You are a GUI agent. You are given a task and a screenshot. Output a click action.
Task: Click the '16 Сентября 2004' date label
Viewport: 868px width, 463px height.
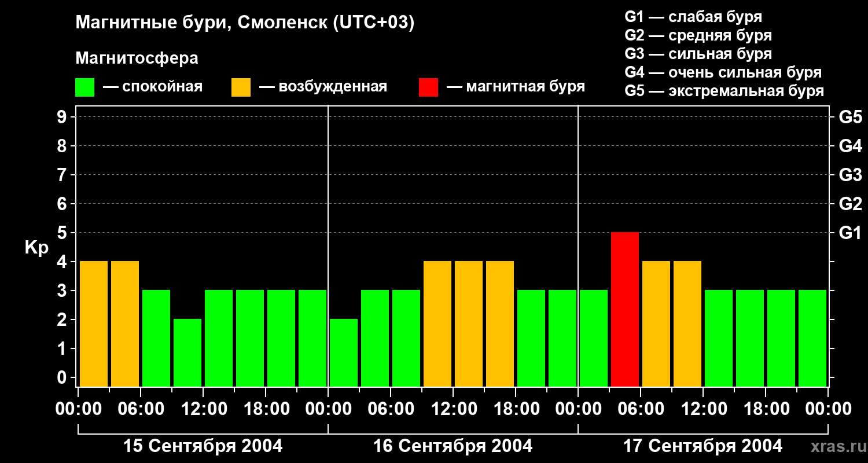(453, 446)
